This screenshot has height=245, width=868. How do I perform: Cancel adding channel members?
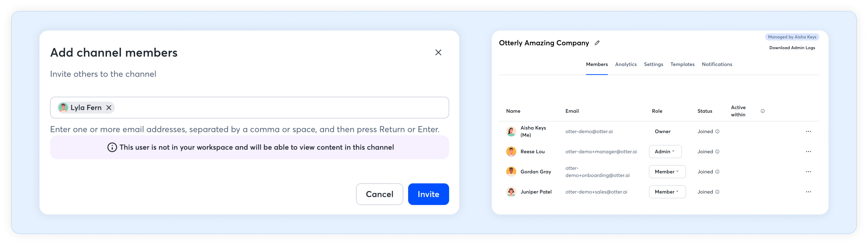pos(379,194)
